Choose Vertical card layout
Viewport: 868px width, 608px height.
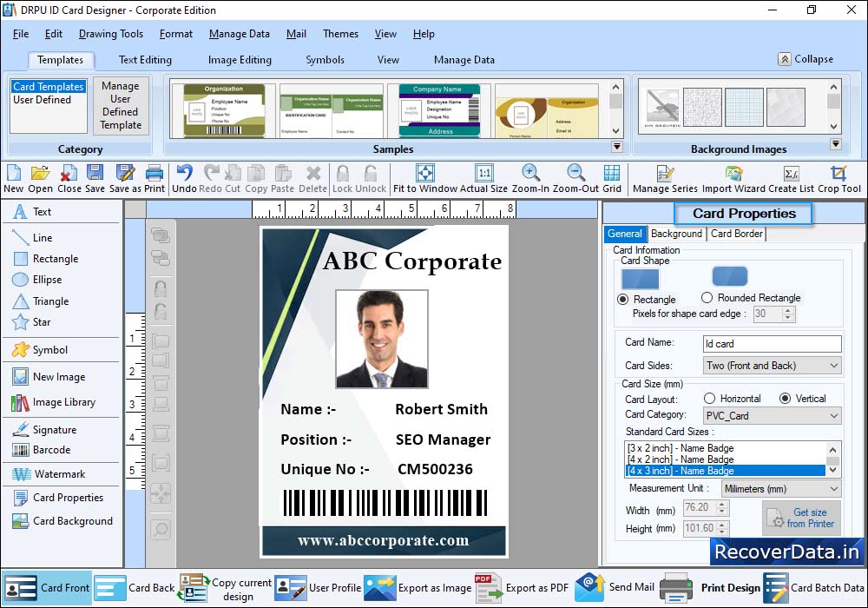pos(785,398)
